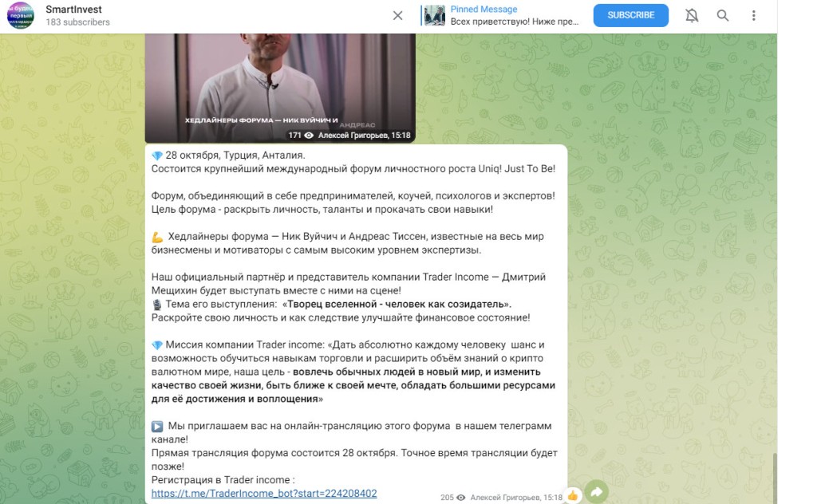Click the microphone emoji before Тема
817x504 pixels.
(157, 305)
